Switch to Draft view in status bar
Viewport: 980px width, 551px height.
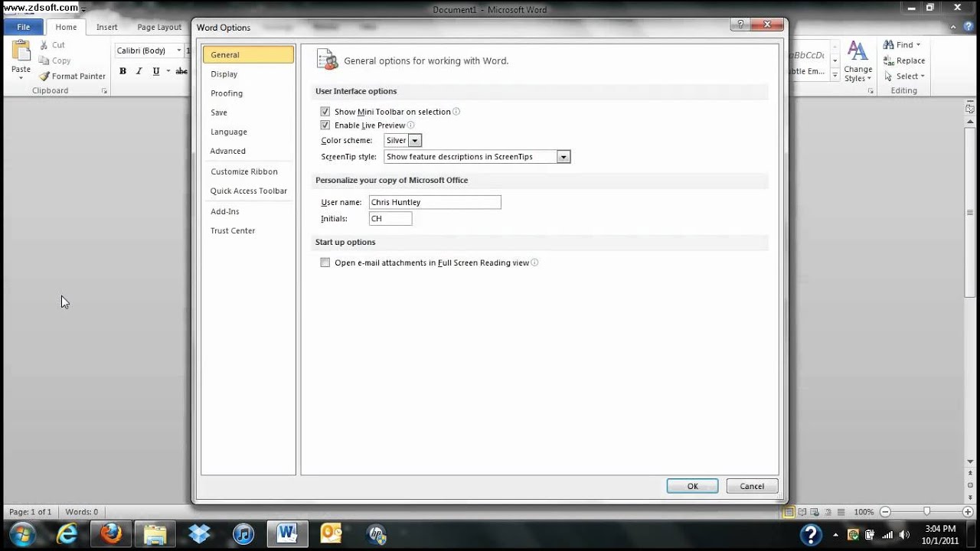pyautogui.click(x=840, y=511)
